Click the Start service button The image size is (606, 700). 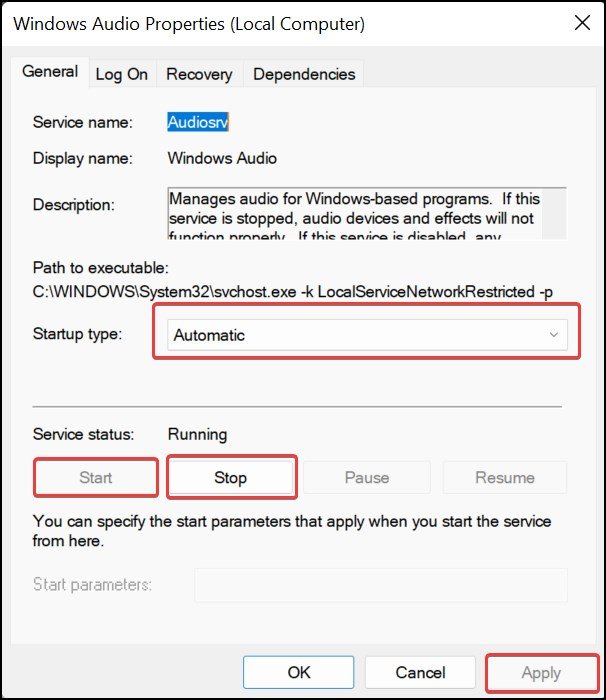[96, 478]
